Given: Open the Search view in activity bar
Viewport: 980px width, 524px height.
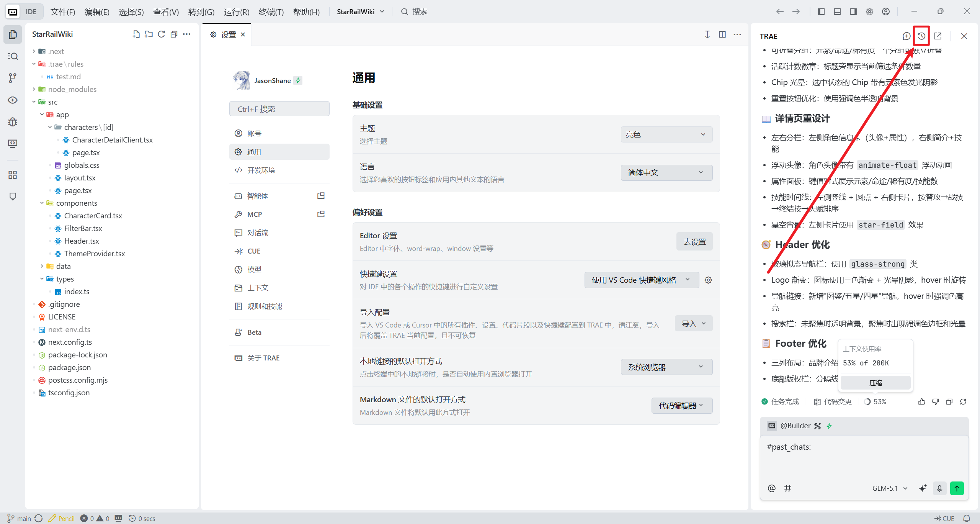Looking at the screenshot, I should 13,56.
